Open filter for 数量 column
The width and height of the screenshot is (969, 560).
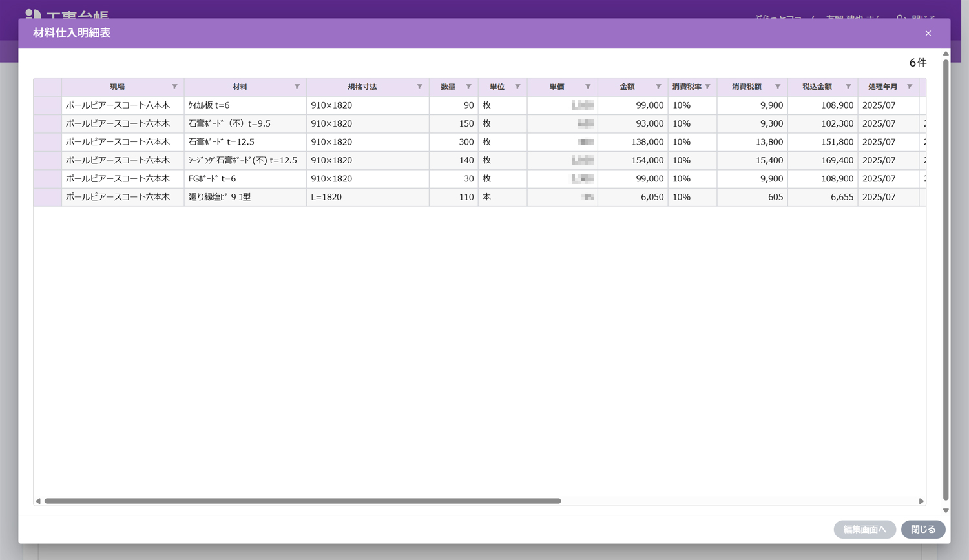click(468, 87)
